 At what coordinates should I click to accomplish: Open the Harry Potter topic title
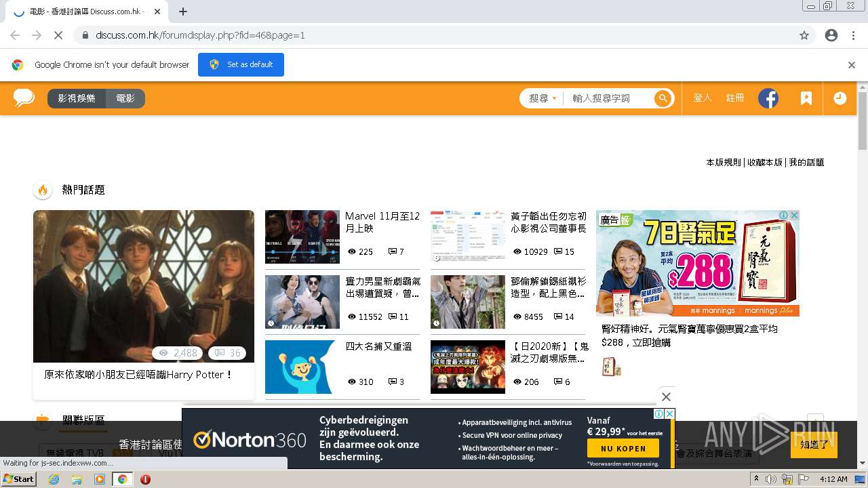point(138,374)
